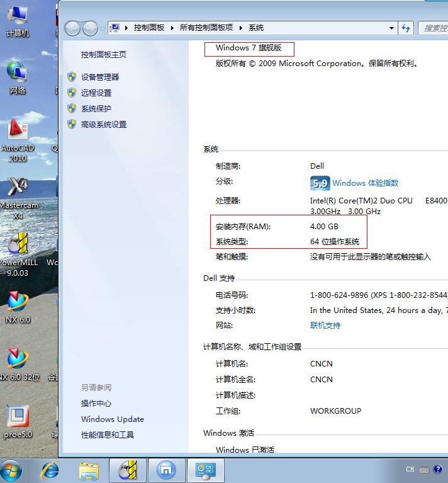Click the WORKGROUP value
The width and height of the screenshot is (448, 483).
click(x=335, y=411)
